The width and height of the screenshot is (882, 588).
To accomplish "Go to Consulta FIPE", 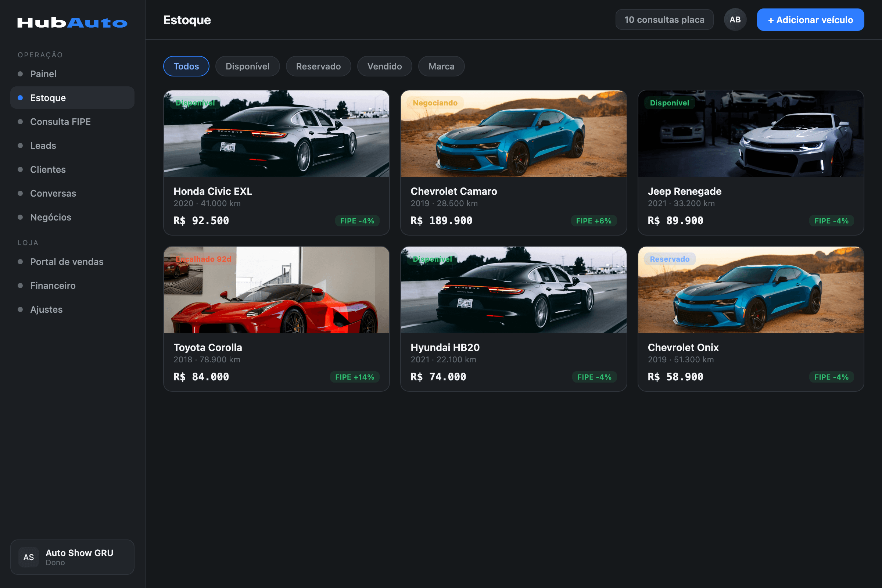I will tap(72, 122).
